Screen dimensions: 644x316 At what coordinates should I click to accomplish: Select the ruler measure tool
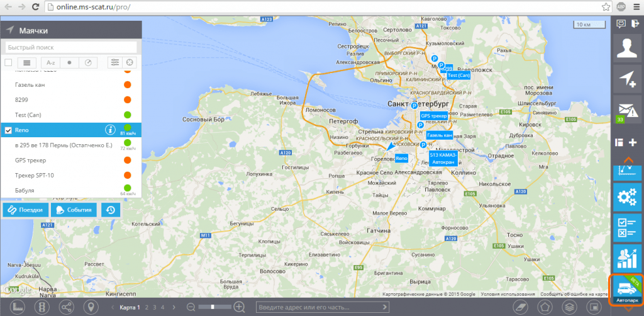17,307
